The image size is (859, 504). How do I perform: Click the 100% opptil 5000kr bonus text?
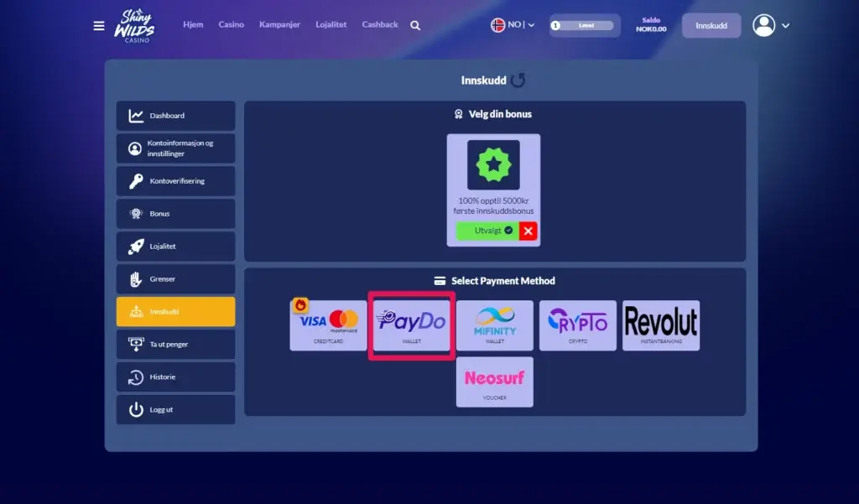click(493, 205)
